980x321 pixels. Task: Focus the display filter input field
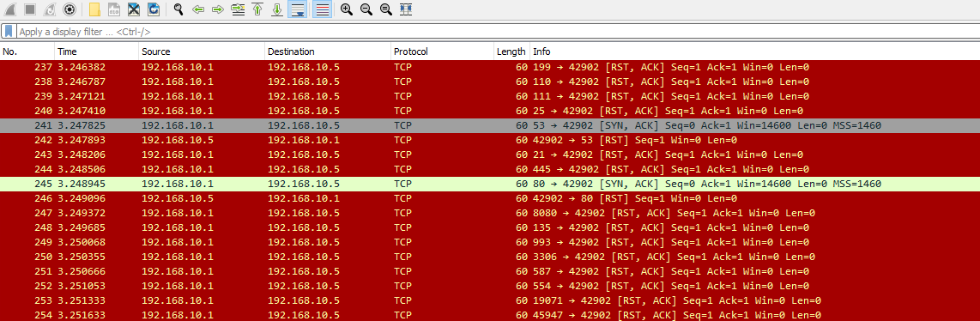497,31
